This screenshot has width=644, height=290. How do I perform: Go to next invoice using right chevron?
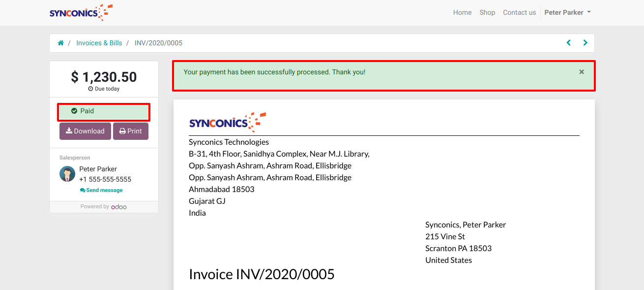click(x=585, y=43)
